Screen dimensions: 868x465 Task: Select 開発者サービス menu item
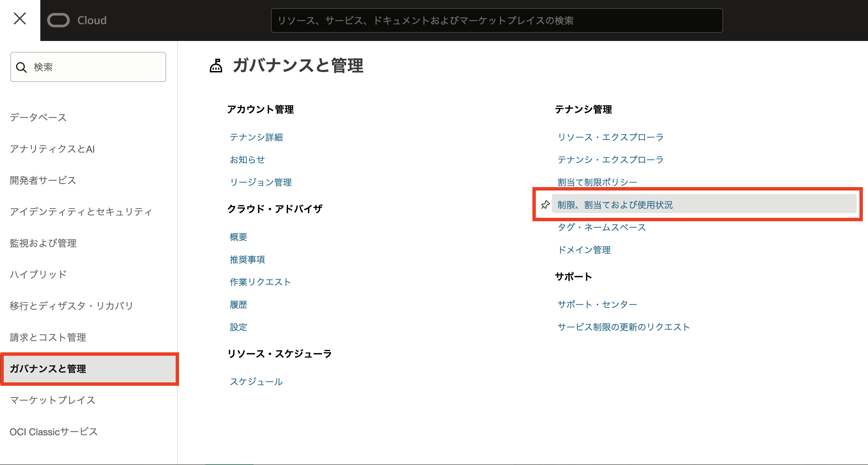[43, 180]
